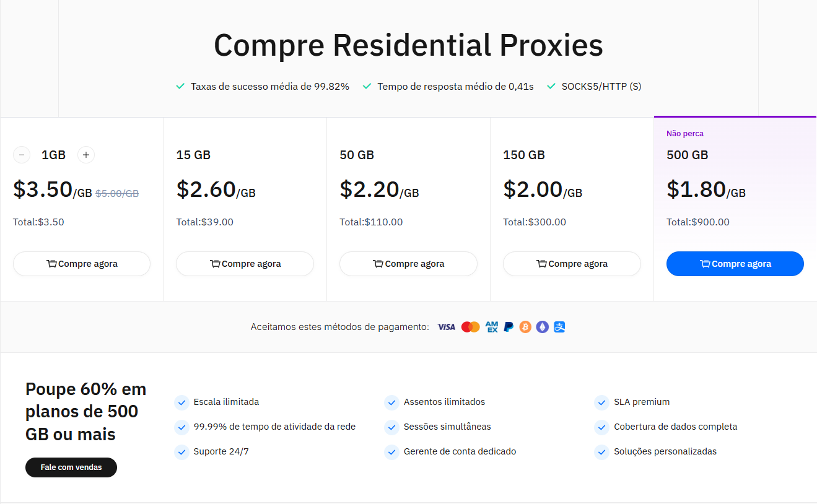This screenshot has height=504, width=817.
Task: Click the Alipay payment icon
Action: click(560, 327)
